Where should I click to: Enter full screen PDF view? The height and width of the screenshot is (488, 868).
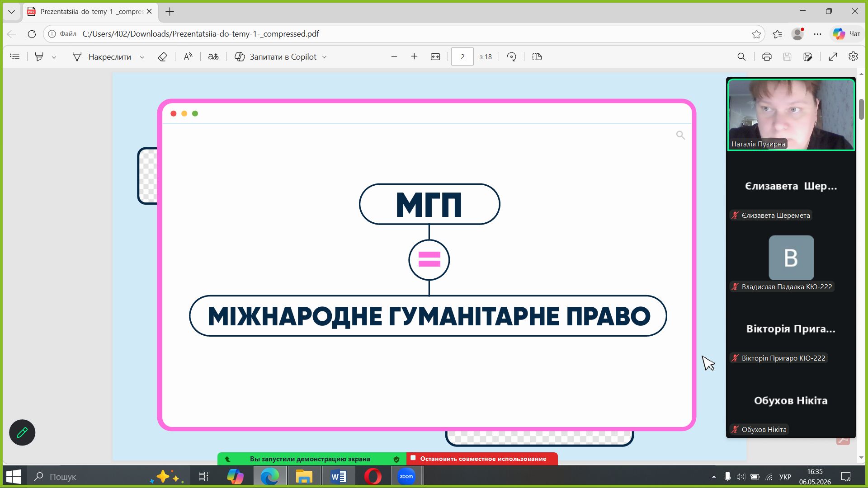pos(833,57)
